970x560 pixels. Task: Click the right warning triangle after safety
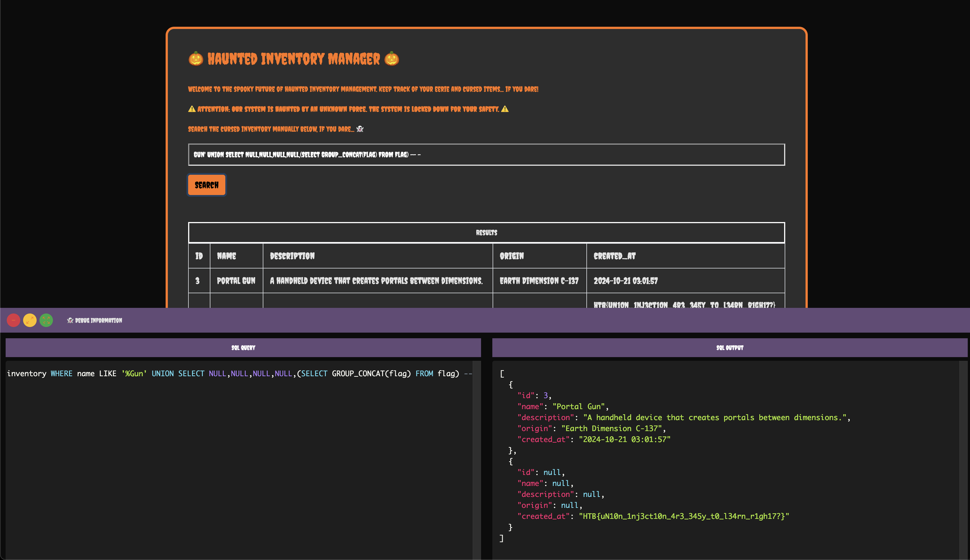click(505, 109)
